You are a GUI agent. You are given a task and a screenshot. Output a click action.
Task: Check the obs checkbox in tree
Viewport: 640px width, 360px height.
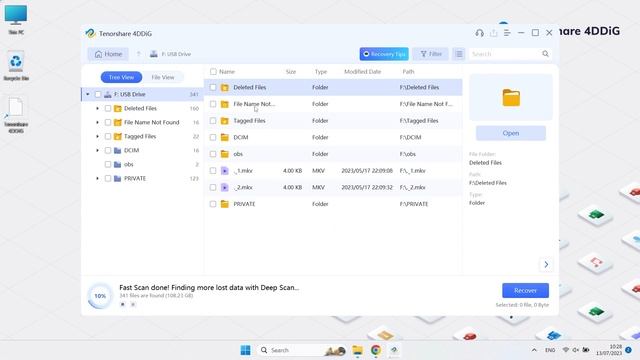[108, 164]
